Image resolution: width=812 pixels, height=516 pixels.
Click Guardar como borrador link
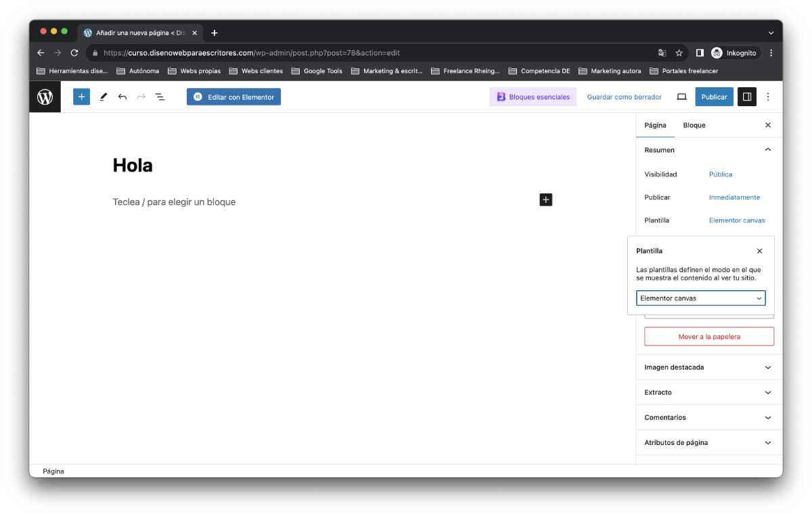tap(624, 97)
